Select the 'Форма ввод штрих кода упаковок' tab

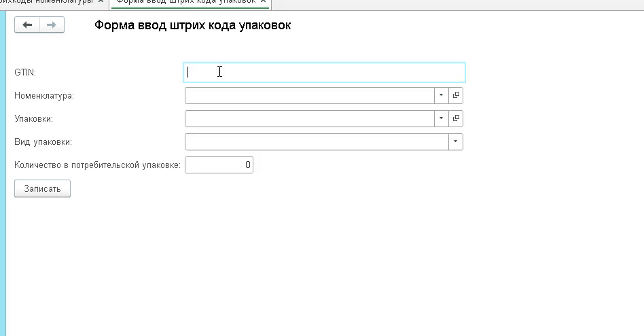[x=185, y=2]
